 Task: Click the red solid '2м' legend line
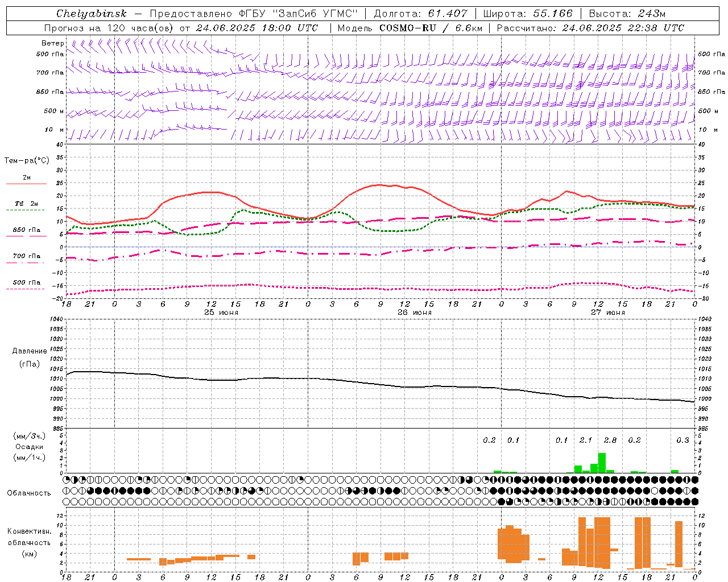26,184
